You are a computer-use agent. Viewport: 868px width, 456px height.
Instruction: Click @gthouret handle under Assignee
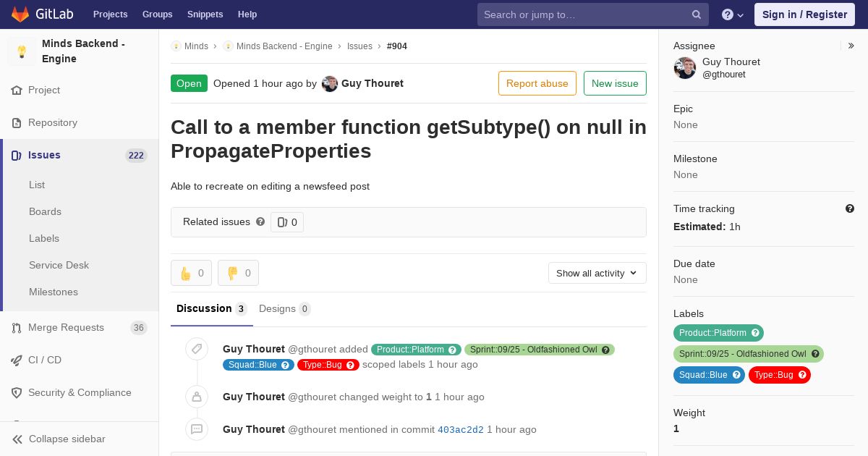(x=724, y=75)
